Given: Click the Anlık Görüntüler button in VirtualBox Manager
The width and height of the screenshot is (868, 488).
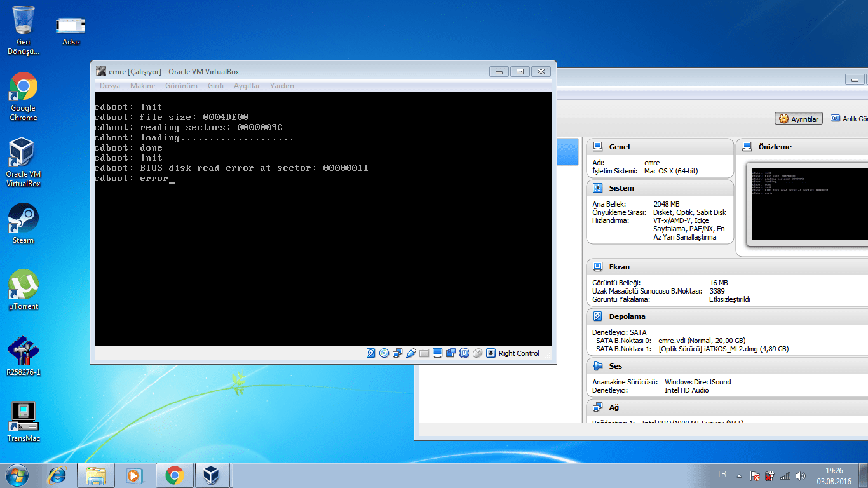Looking at the screenshot, I should click(x=848, y=119).
